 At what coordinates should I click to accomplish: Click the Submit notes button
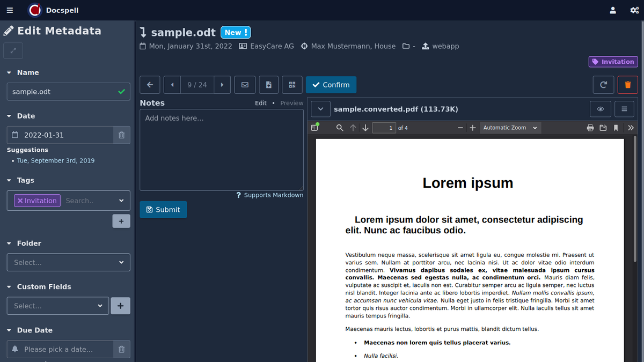(163, 210)
